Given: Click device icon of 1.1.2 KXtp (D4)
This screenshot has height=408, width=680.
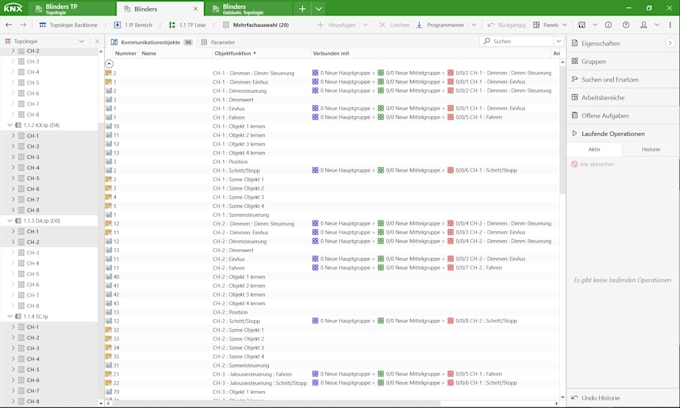Looking at the screenshot, I should [x=19, y=125].
